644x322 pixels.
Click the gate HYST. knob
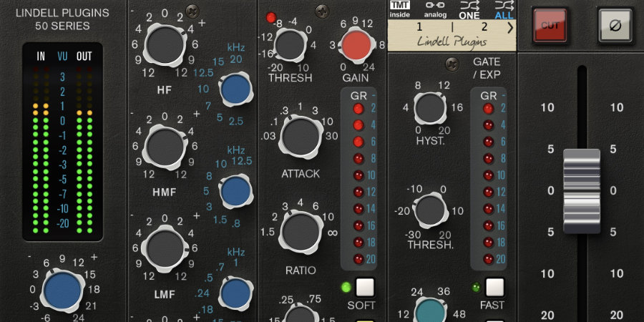click(x=430, y=108)
